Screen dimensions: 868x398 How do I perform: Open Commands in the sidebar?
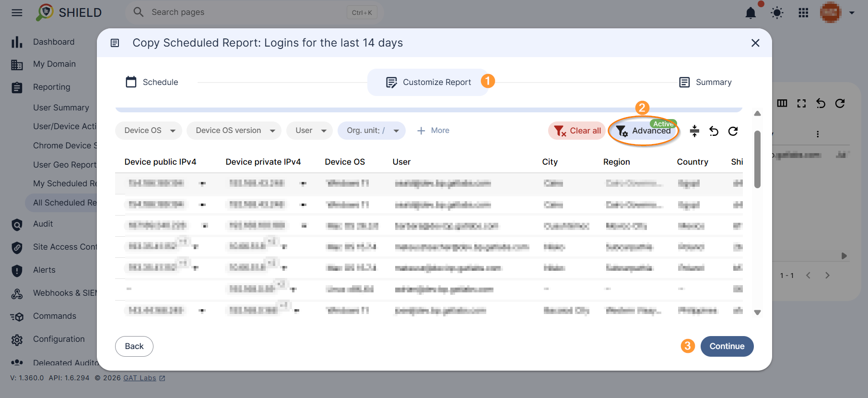[x=55, y=316]
